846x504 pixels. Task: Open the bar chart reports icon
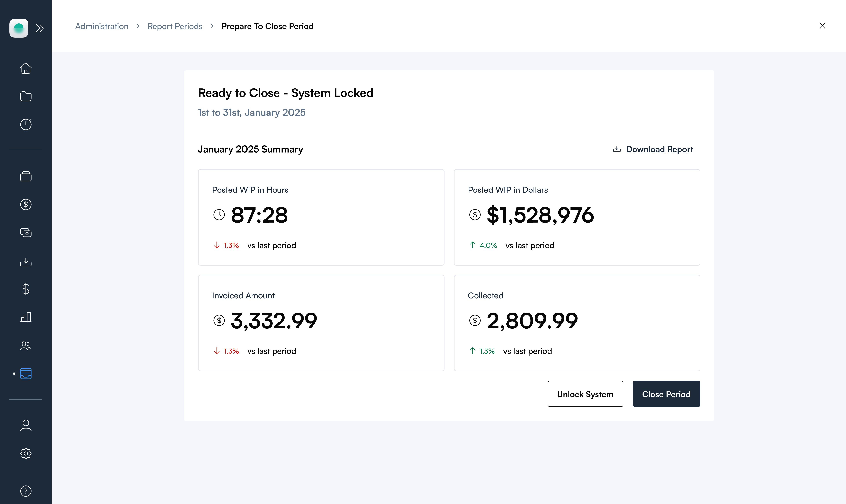pos(26,317)
